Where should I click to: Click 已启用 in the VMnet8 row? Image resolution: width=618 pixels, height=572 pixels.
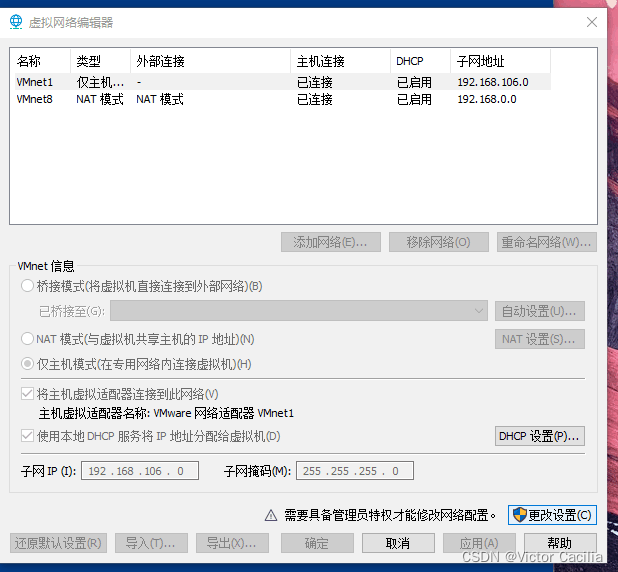[414, 99]
